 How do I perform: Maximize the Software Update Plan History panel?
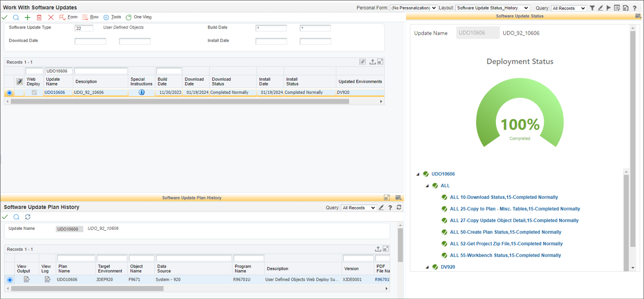click(387, 197)
